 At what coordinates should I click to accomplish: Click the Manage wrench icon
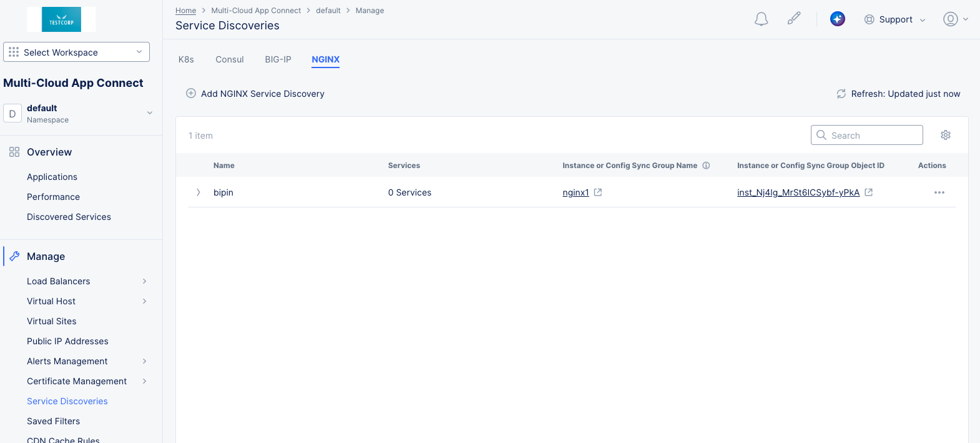[14, 256]
